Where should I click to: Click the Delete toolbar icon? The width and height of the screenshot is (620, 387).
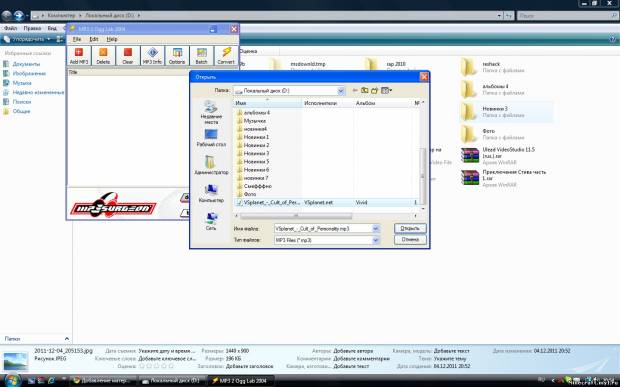click(x=103, y=56)
